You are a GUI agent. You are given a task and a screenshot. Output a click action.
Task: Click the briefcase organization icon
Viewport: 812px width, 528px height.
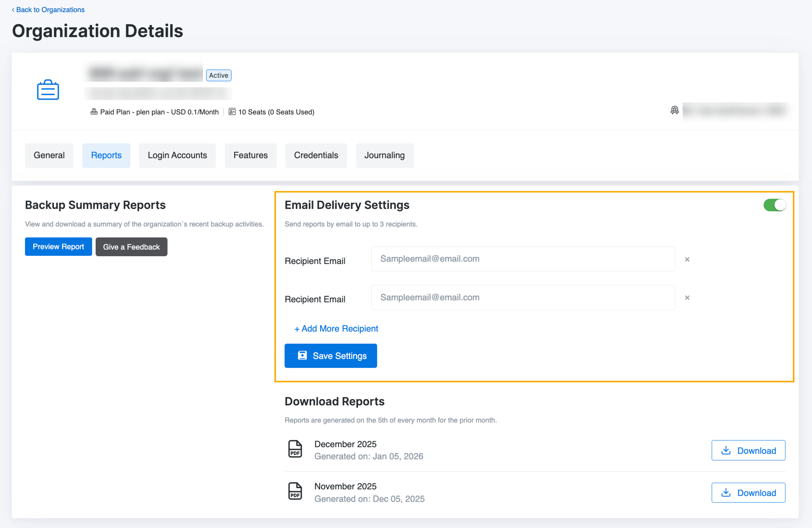pyautogui.click(x=48, y=90)
